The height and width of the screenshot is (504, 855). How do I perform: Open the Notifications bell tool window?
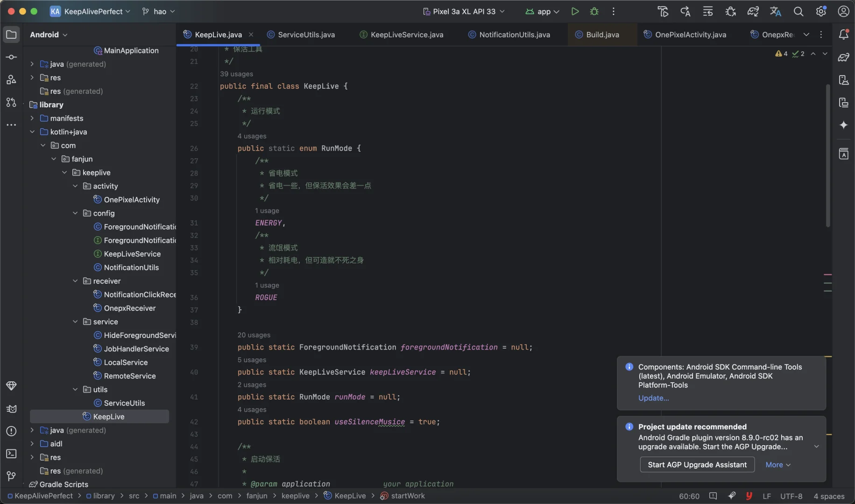tap(843, 34)
